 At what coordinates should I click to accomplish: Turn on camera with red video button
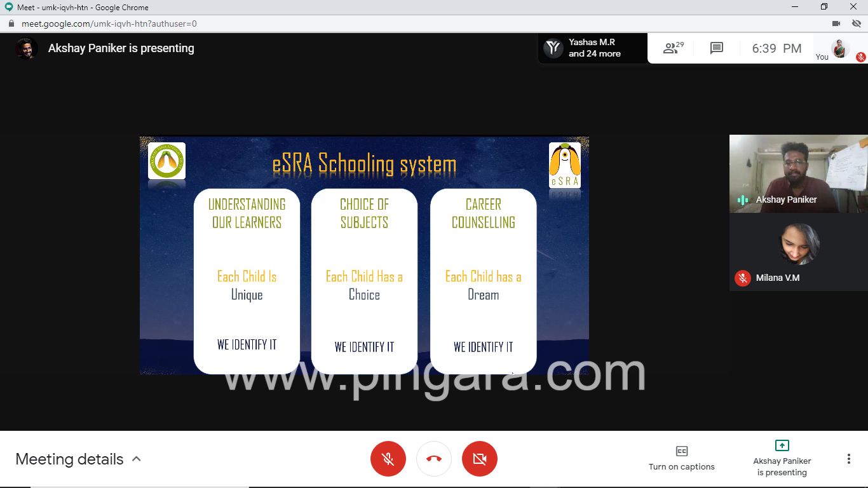click(x=480, y=459)
